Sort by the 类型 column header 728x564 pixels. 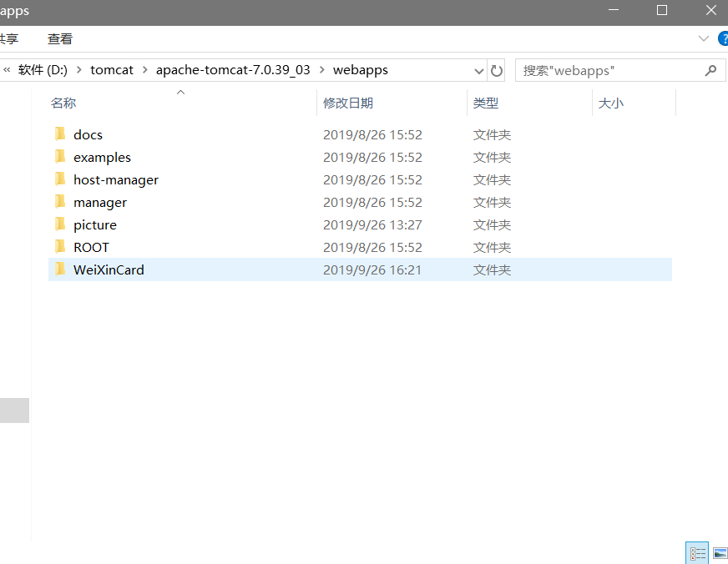coord(486,103)
